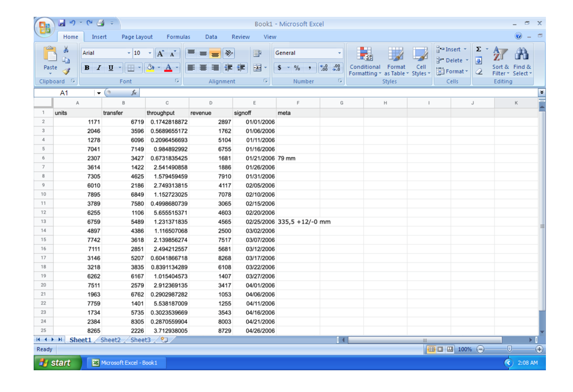Toggle Bold formatting
Image resolution: width=573 pixels, height=392 pixels.
[87, 68]
